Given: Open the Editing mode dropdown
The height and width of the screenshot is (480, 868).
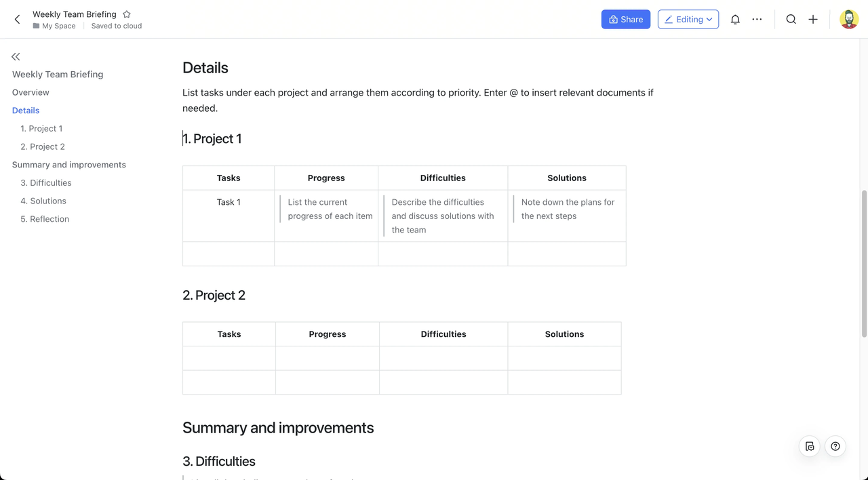Looking at the screenshot, I should tap(688, 20).
